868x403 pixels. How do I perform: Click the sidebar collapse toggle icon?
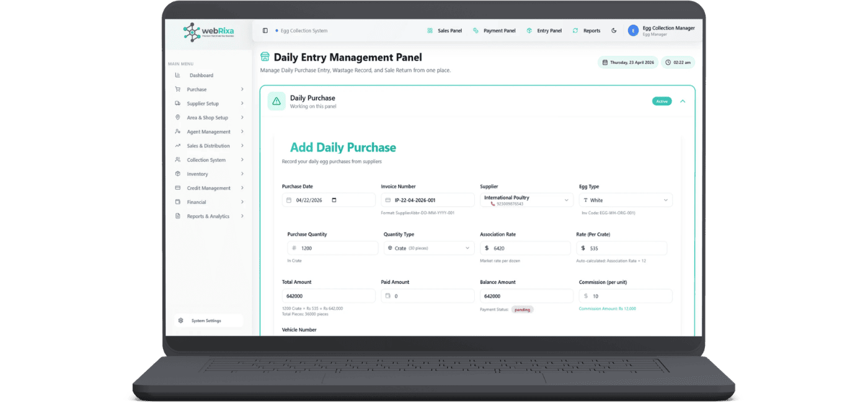(265, 30)
